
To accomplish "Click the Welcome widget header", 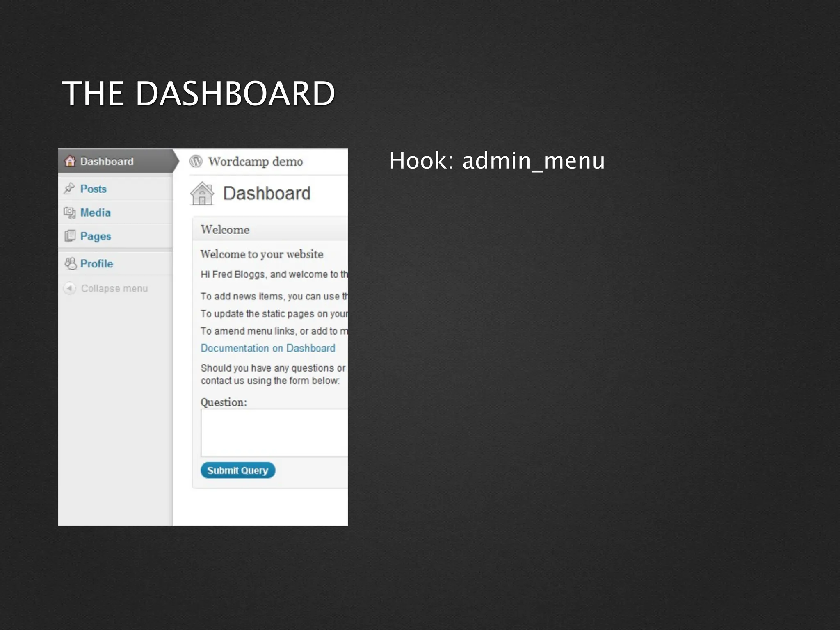I will click(x=270, y=229).
